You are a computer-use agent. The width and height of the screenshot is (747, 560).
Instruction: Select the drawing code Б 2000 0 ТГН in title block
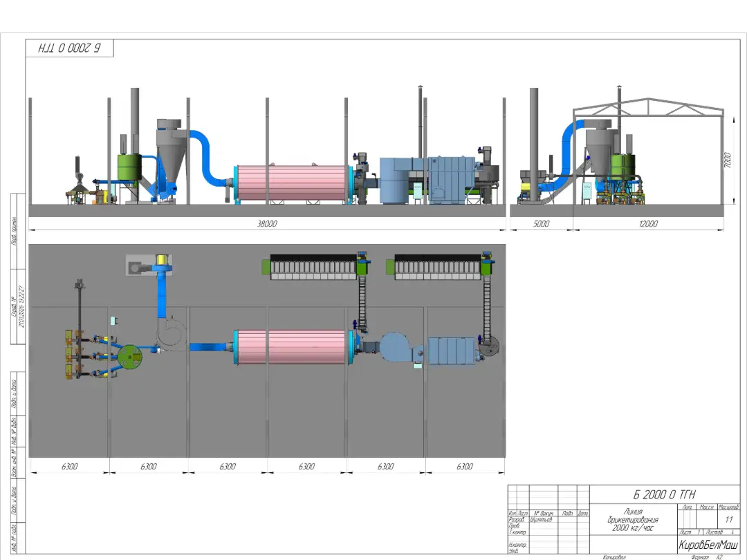[664, 494]
